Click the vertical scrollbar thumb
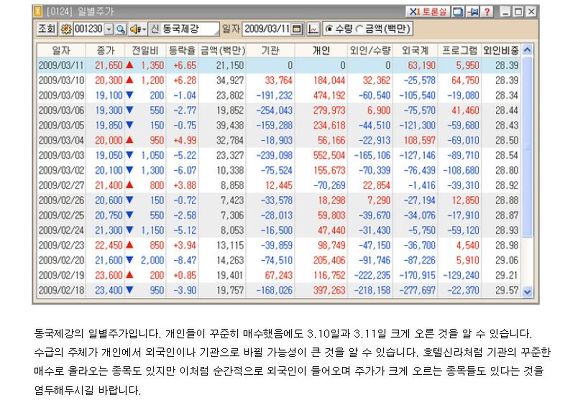This screenshot has width=583, height=400. (x=527, y=147)
